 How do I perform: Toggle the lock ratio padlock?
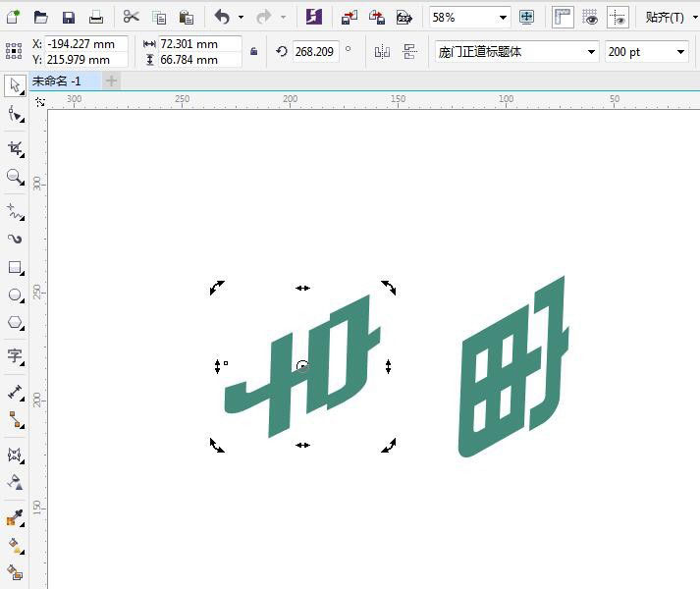click(x=254, y=52)
